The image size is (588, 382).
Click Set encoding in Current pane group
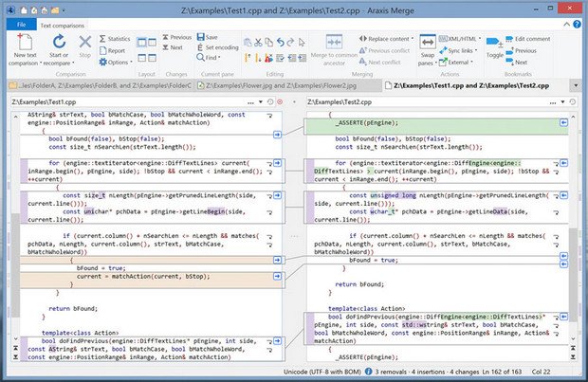[x=217, y=47]
